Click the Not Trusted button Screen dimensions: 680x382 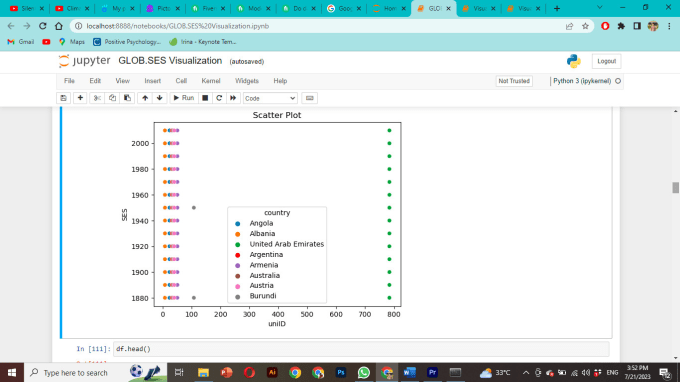(514, 81)
